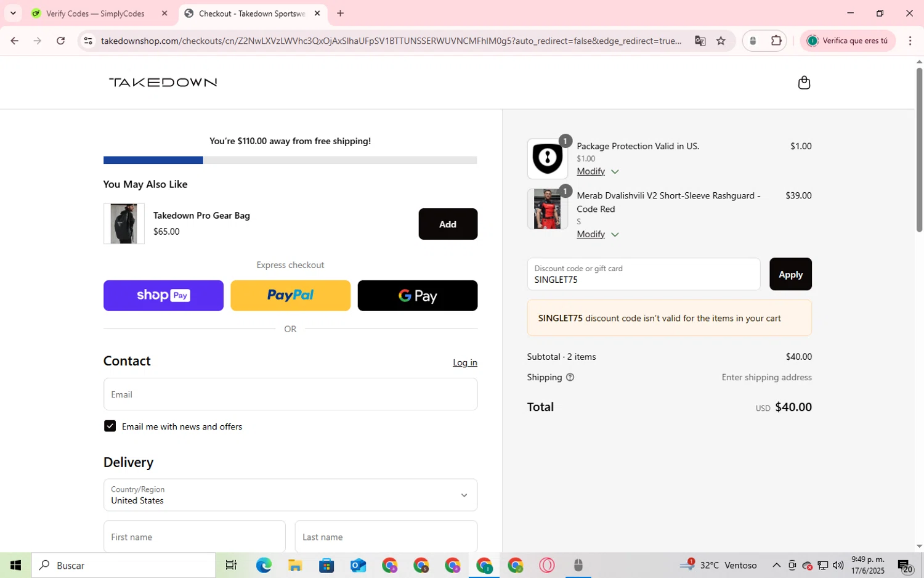
Task: Bookmark this page with star icon
Action: [721, 41]
